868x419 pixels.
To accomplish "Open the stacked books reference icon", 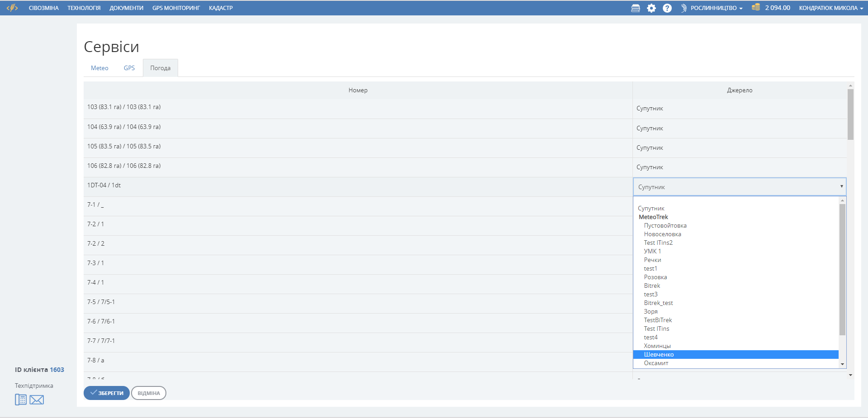I will pyautogui.click(x=635, y=8).
